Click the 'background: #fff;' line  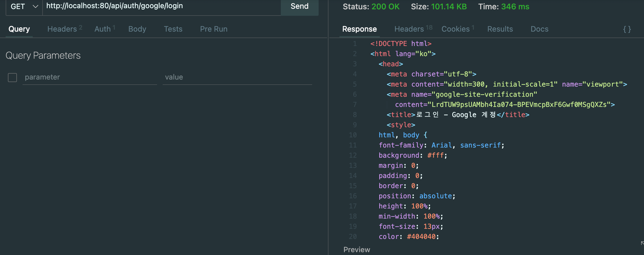[x=413, y=155]
